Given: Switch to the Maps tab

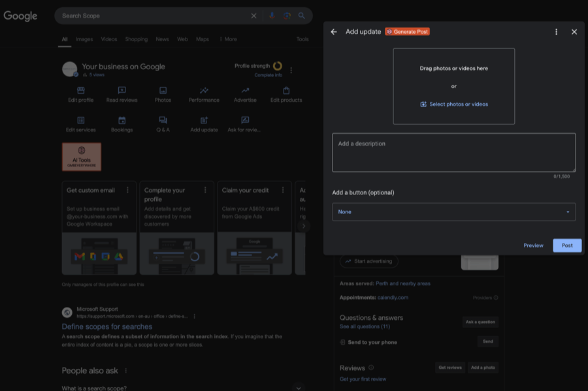Looking at the screenshot, I should [x=202, y=39].
